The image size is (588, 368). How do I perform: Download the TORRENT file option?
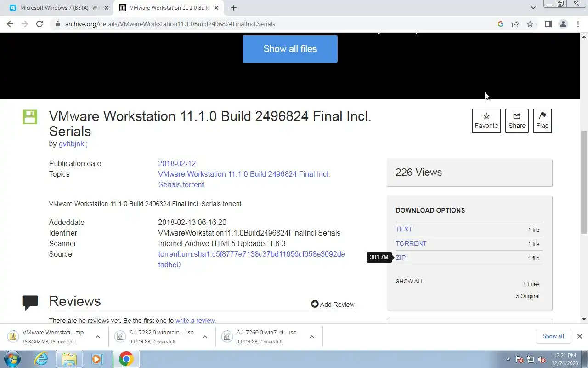tap(411, 243)
